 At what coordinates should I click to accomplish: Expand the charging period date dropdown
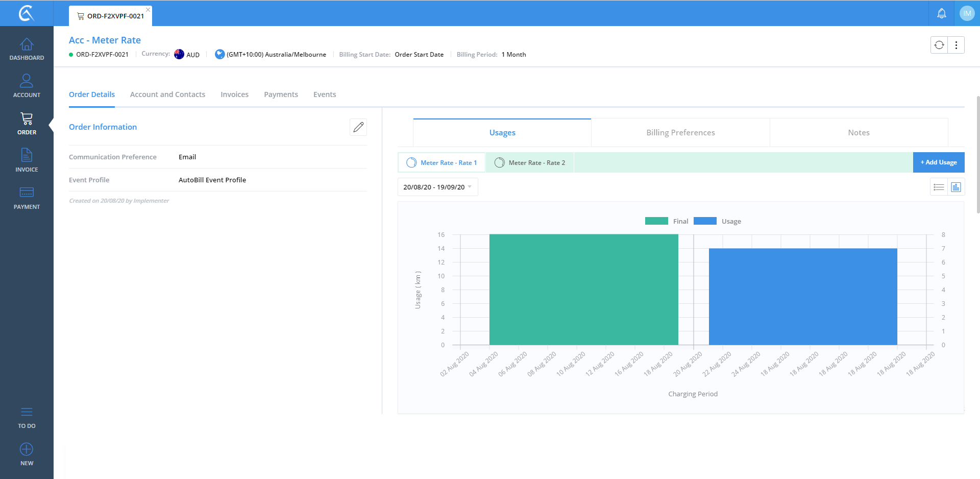click(x=437, y=187)
